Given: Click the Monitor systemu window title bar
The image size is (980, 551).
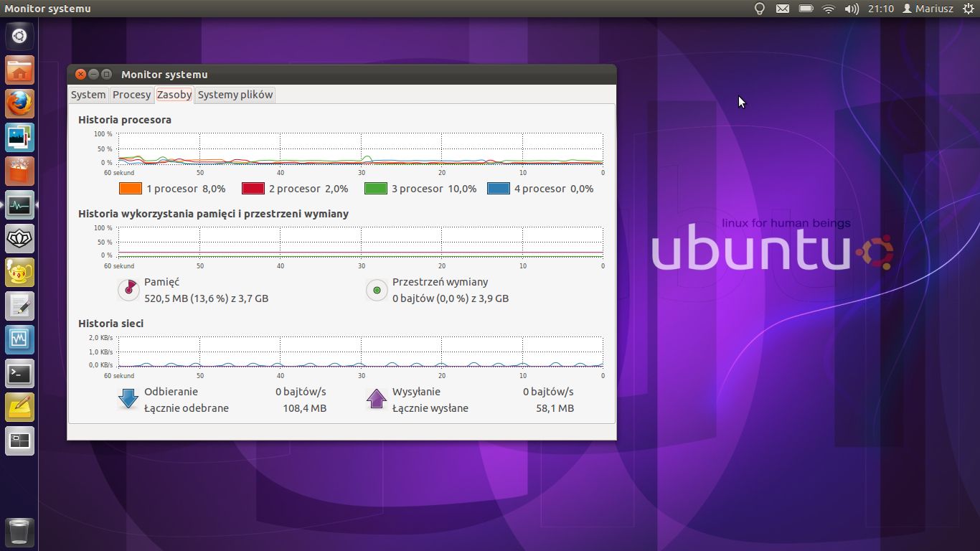Looking at the screenshot, I should pos(341,74).
